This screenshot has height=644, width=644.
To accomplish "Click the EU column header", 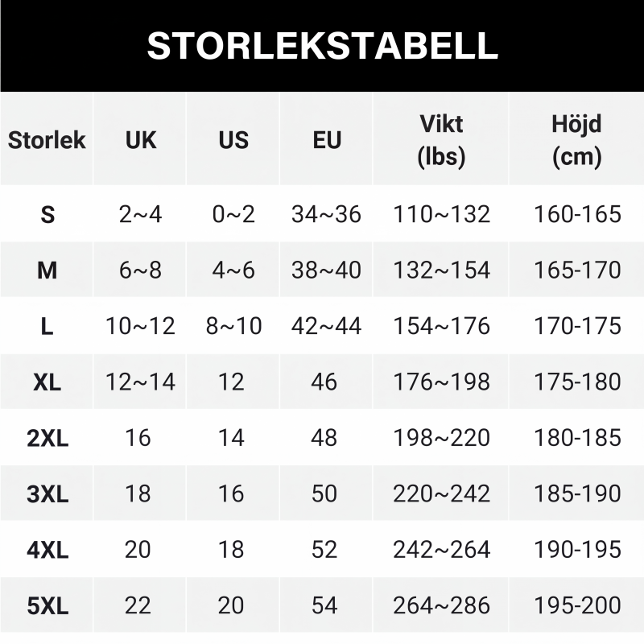I will tap(327, 139).
